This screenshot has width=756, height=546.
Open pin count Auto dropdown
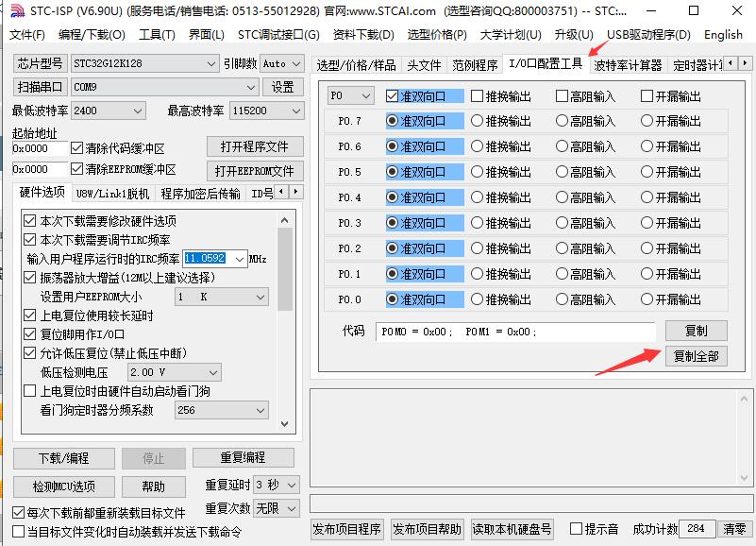pyautogui.click(x=282, y=63)
